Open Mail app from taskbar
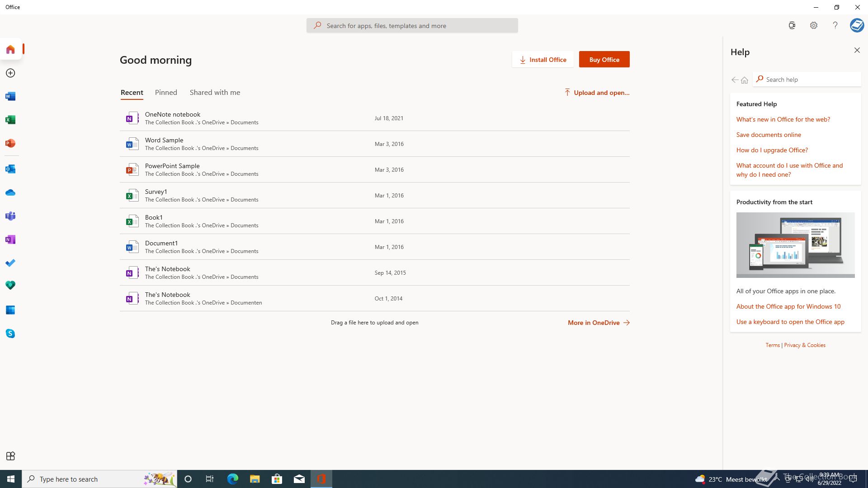The width and height of the screenshot is (868, 488). click(x=299, y=479)
